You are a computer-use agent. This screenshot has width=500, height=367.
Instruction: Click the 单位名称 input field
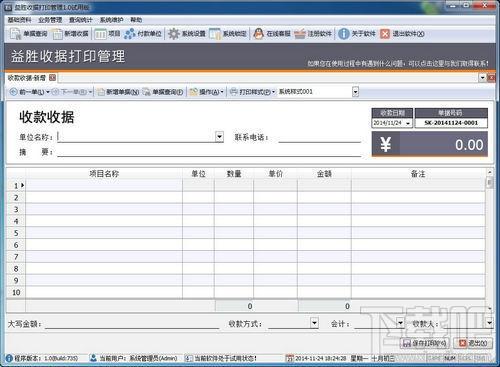[136, 137]
